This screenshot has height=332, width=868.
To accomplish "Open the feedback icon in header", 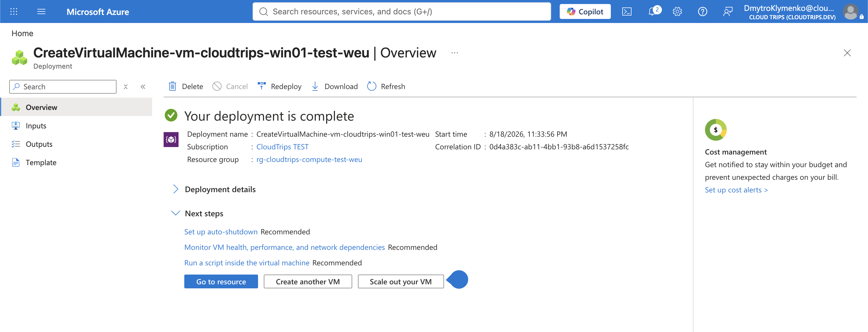I will click(727, 12).
